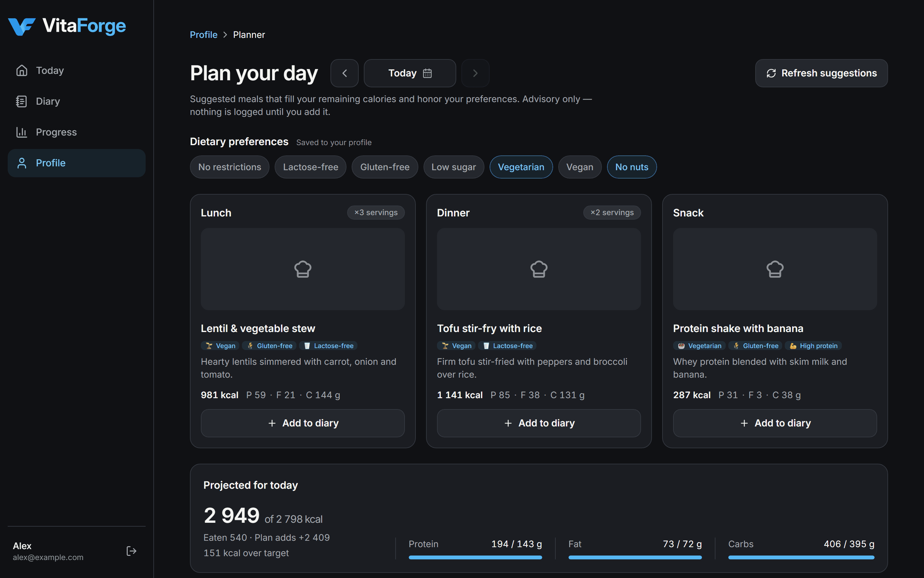Click the VitaForge logo icon

coord(22,26)
